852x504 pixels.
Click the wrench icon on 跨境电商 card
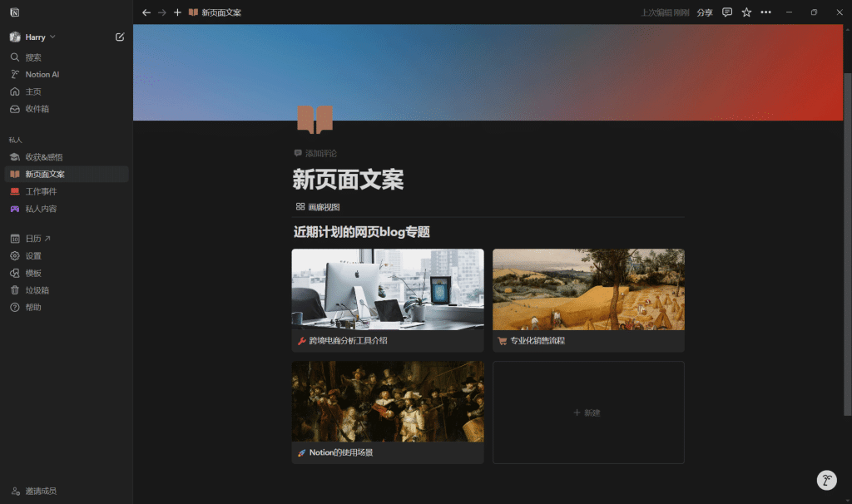pos(301,341)
